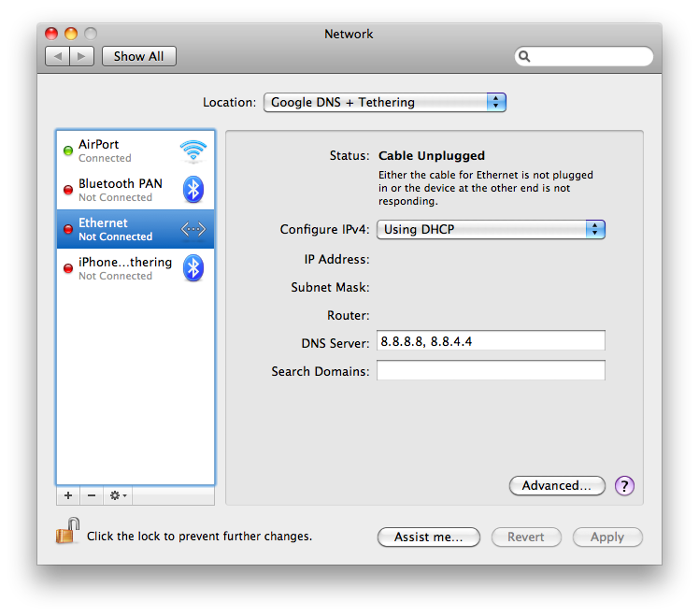The height and width of the screenshot is (616, 699).
Task: Go back with the left arrow
Action: [x=57, y=56]
